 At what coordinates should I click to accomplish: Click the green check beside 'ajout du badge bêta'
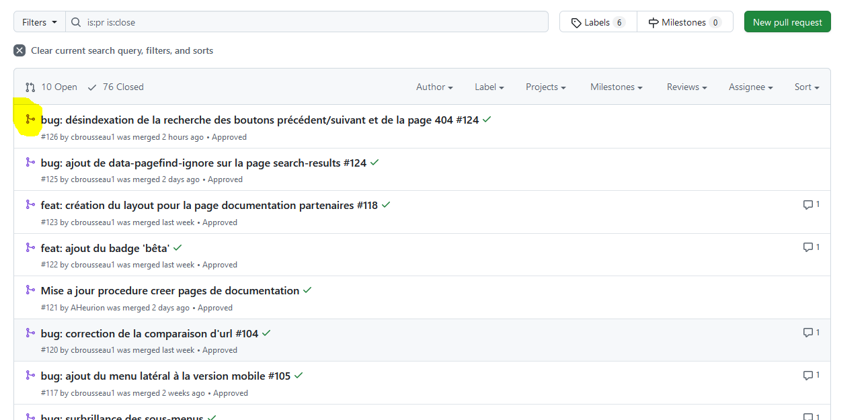click(177, 247)
